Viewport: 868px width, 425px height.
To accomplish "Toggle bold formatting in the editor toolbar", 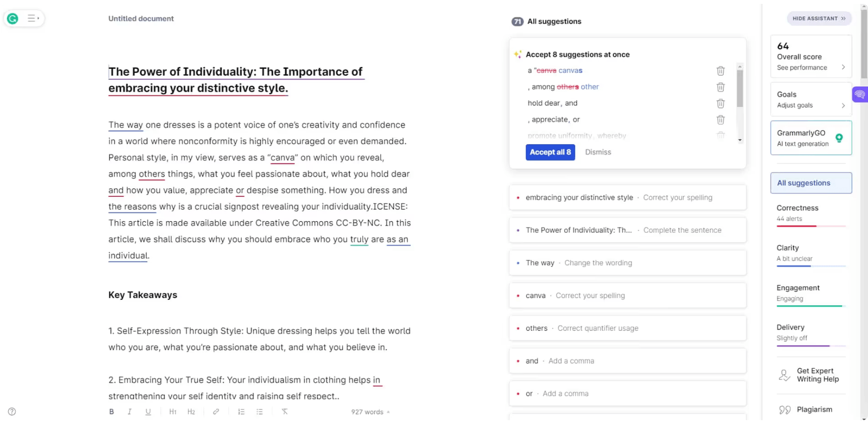I will (112, 412).
